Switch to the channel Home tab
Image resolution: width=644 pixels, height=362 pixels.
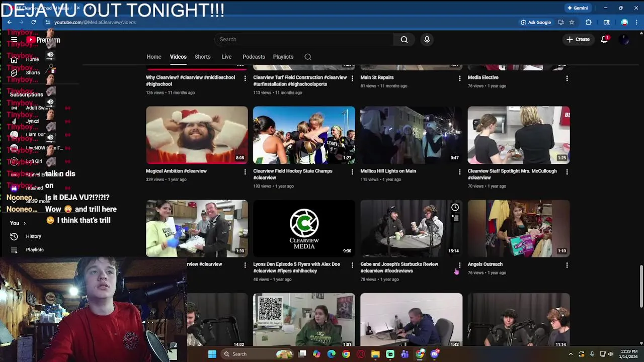coord(154,57)
